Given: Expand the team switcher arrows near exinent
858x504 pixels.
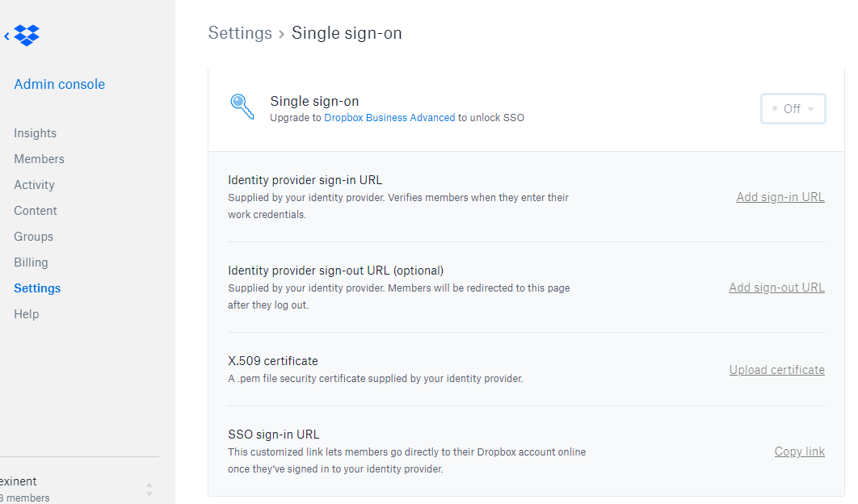Looking at the screenshot, I should click(x=149, y=489).
